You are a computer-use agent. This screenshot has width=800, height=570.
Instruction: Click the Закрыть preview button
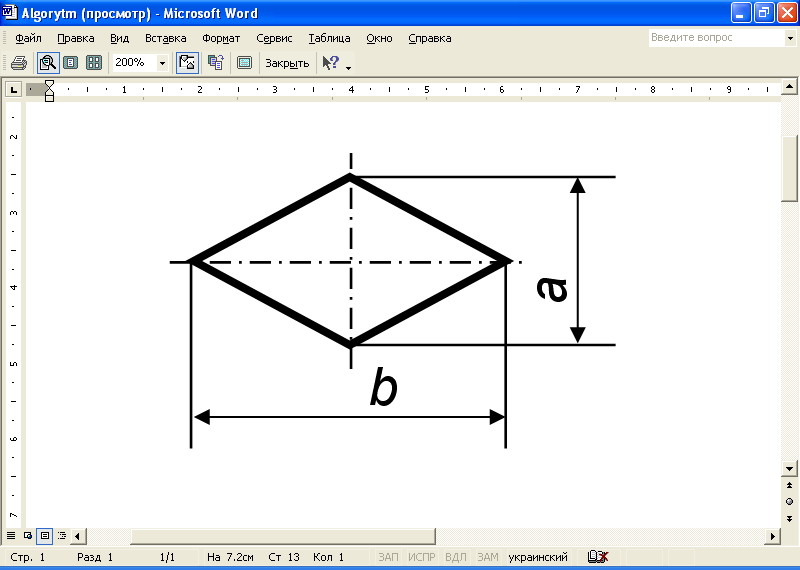(x=287, y=63)
